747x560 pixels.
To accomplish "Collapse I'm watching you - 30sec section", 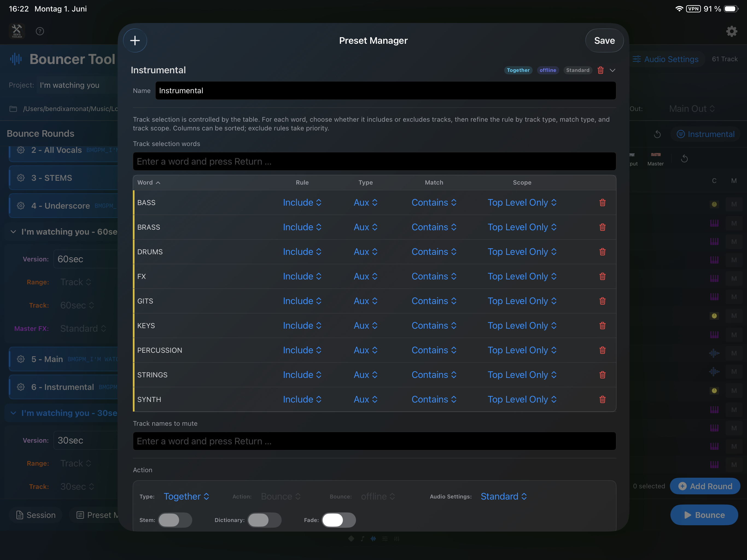I will [13, 413].
